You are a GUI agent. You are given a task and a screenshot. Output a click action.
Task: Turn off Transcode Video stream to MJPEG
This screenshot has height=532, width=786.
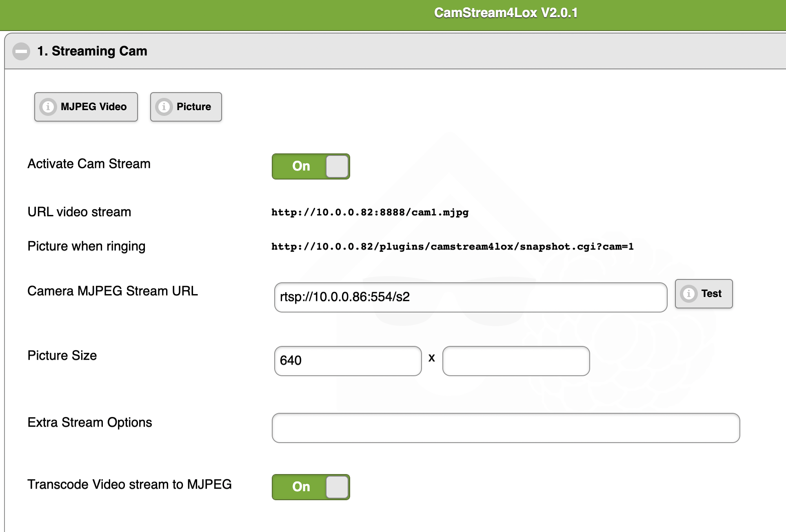[x=311, y=487]
